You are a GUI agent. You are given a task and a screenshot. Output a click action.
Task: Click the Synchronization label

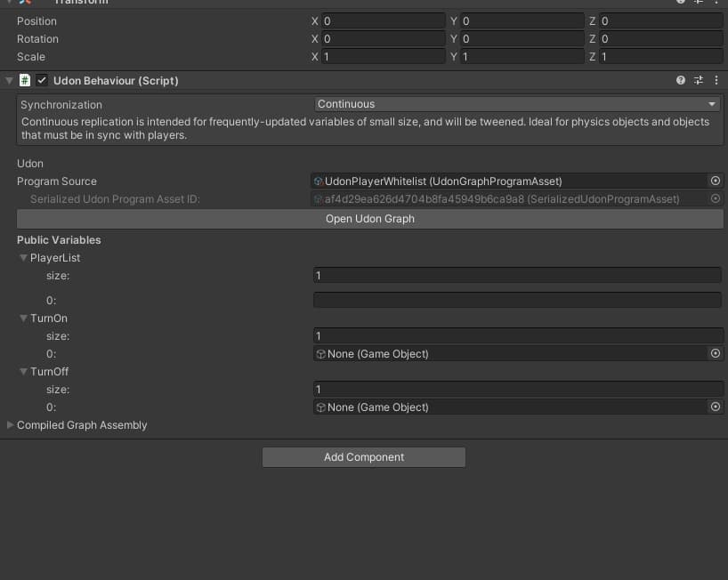[x=61, y=105]
